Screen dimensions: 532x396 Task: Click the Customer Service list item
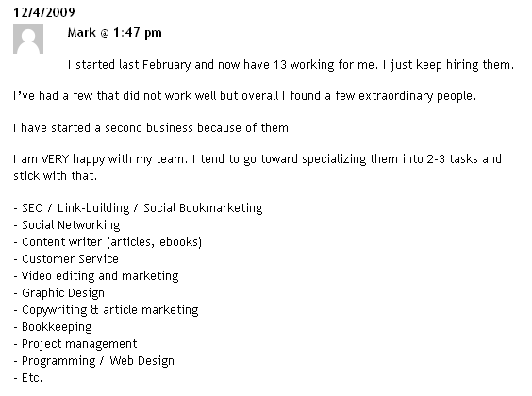coord(66,259)
